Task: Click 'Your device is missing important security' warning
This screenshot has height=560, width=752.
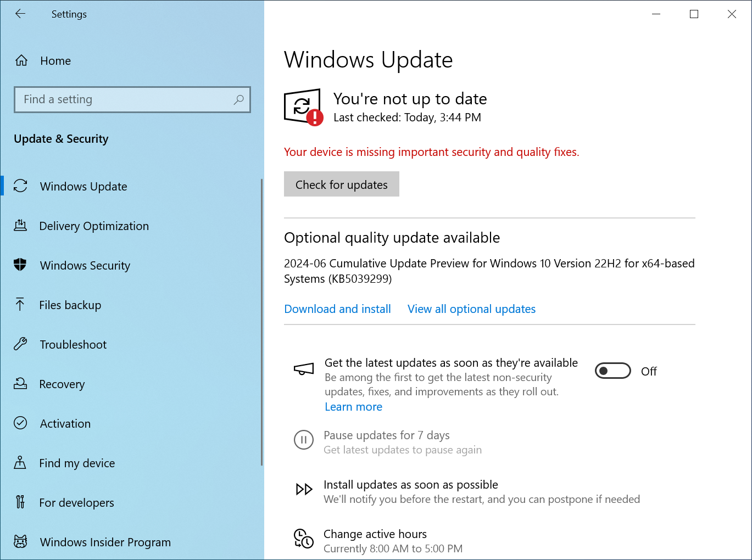Action: 431,152
